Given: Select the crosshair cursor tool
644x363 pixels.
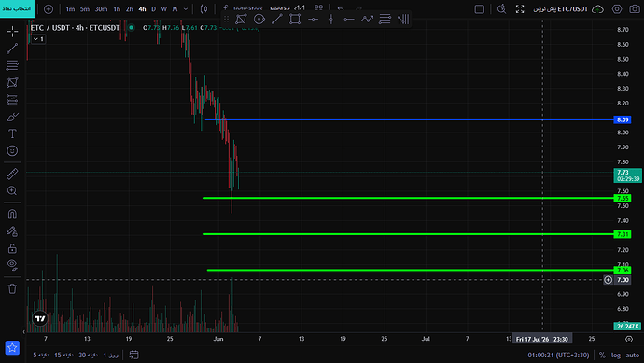Looking at the screenshot, I should tap(12, 31).
